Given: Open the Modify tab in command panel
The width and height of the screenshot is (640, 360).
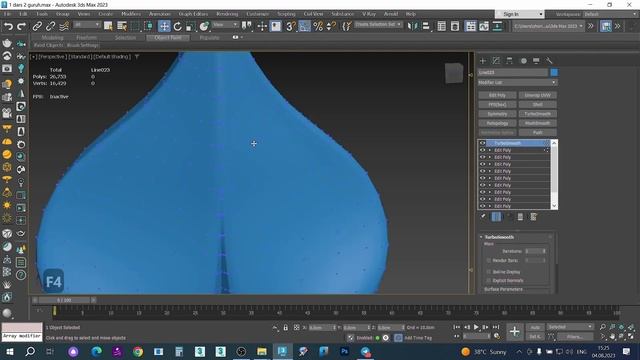Looking at the screenshot, I should (x=496, y=61).
